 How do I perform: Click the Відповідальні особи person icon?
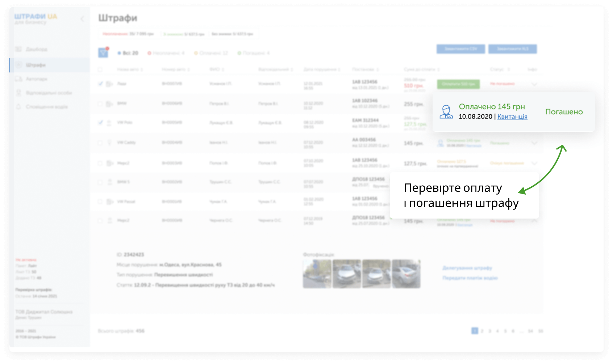point(18,93)
